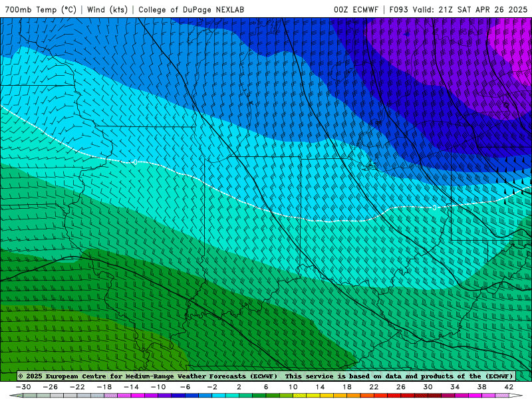This screenshot has width=532, height=399.
Task: Click the "700mb Temp (°C)" title text
Action: [x=41, y=9]
